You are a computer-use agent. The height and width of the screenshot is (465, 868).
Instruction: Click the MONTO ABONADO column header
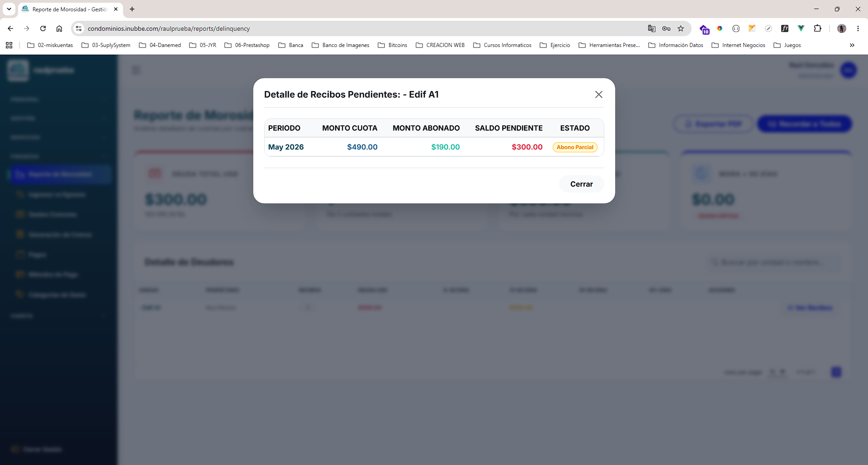pos(426,128)
